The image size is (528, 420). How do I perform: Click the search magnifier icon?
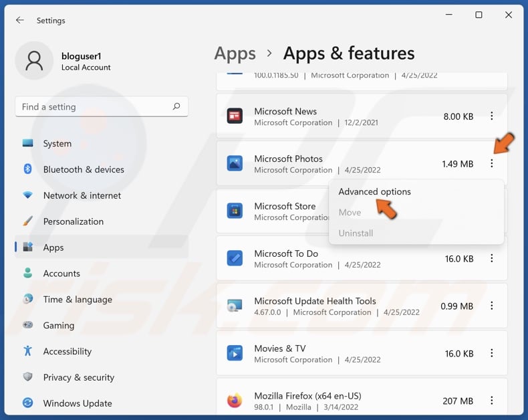(x=176, y=106)
